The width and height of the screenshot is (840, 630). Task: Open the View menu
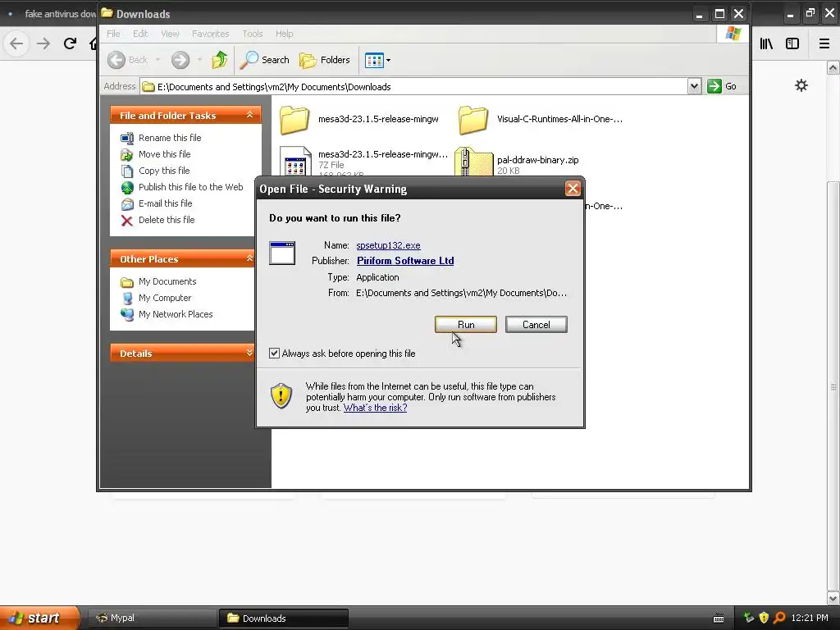[170, 34]
